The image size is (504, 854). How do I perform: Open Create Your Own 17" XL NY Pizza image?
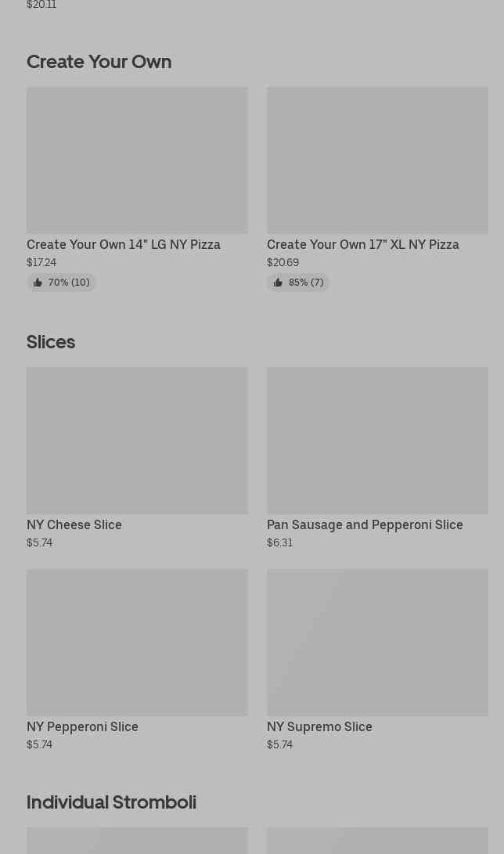click(377, 160)
